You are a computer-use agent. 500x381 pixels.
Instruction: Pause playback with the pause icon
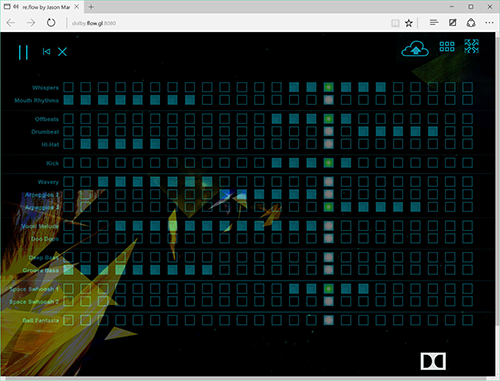pyautogui.click(x=23, y=52)
